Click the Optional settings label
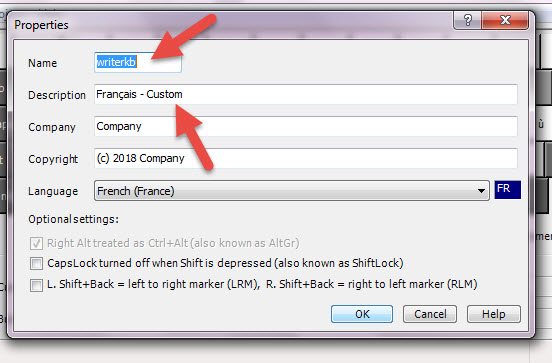The height and width of the screenshot is (363, 552). (x=74, y=219)
